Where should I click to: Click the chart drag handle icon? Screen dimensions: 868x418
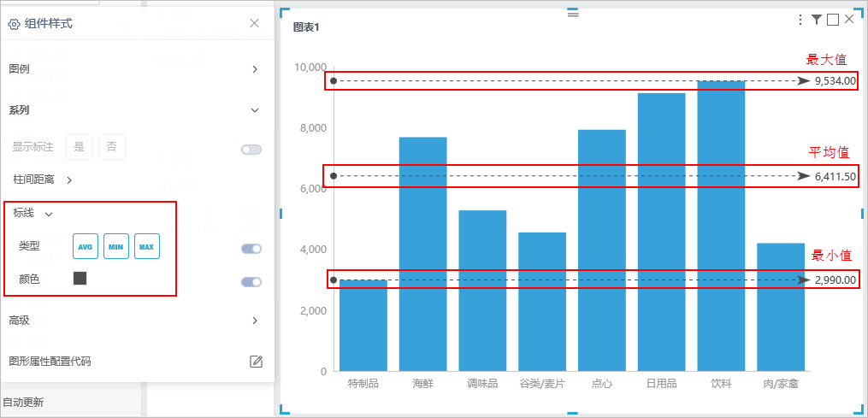tap(573, 15)
